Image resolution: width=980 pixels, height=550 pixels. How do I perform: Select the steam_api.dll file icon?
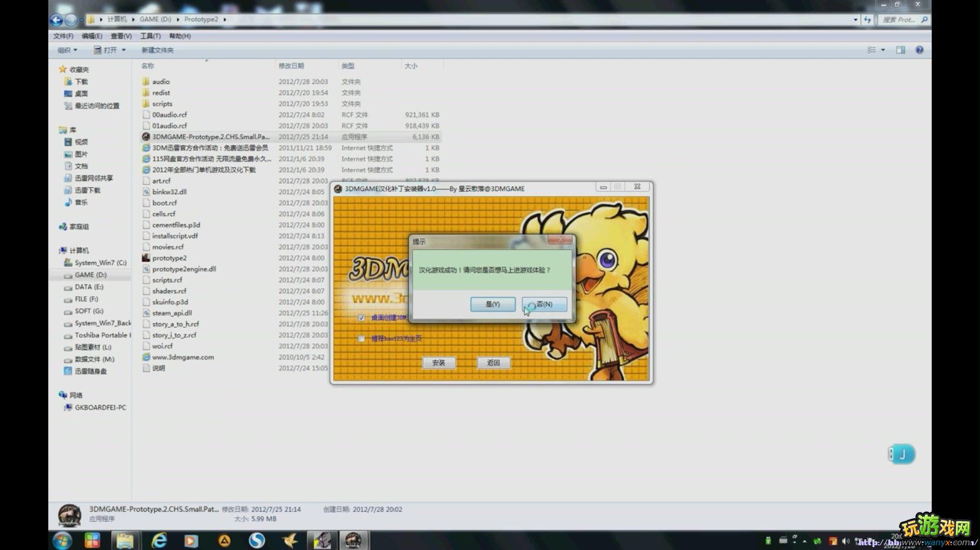point(146,313)
